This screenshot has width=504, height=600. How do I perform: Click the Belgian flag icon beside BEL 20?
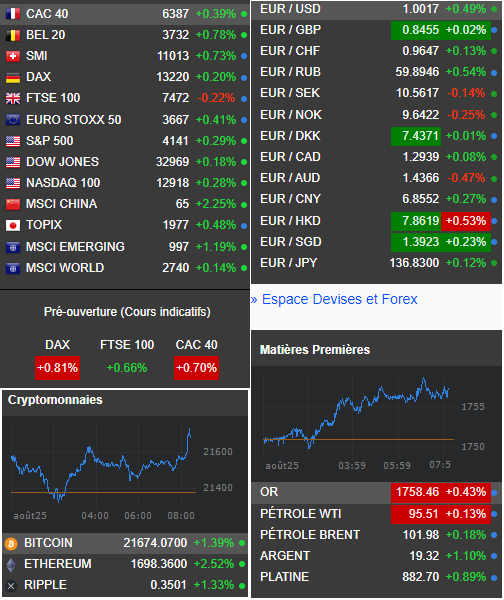13,35
